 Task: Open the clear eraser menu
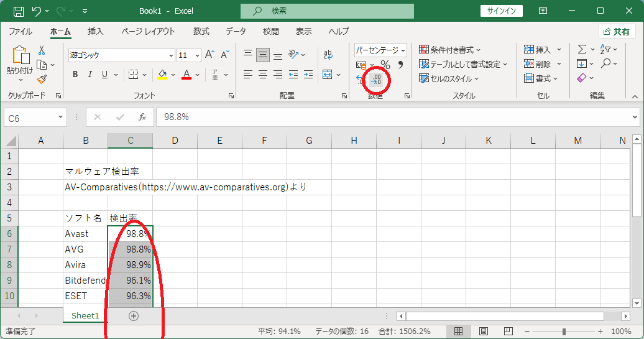pyautogui.click(x=586, y=78)
